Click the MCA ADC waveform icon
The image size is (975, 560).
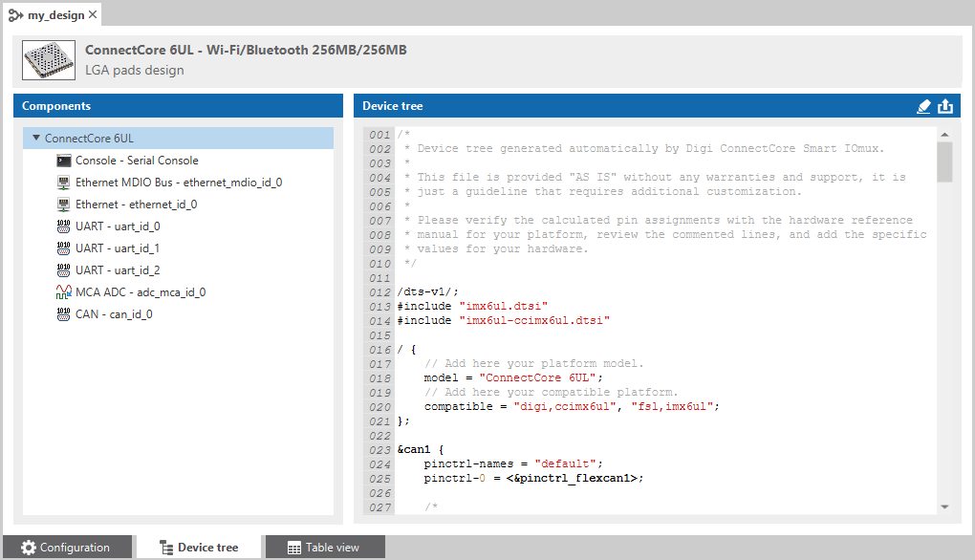(64, 291)
